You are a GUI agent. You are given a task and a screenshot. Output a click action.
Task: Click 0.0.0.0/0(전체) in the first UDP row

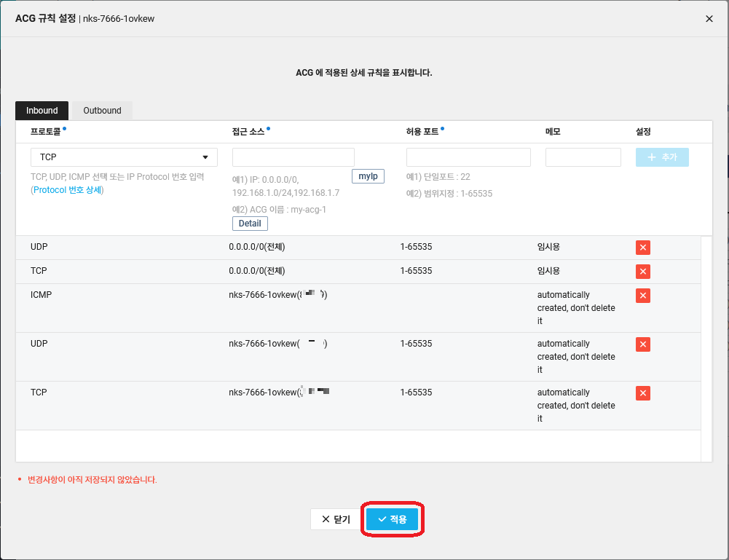point(256,247)
